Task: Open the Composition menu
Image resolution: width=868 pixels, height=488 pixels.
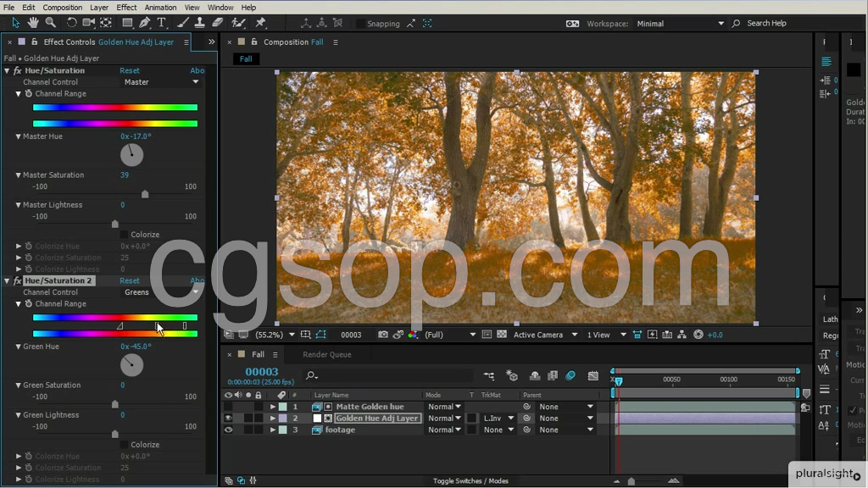Action: (x=63, y=7)
